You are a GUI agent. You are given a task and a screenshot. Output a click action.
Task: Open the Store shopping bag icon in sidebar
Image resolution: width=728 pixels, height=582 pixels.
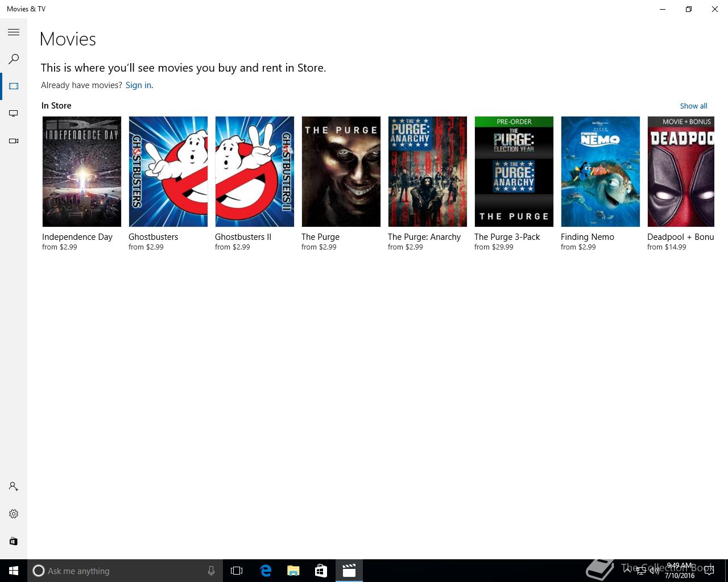click(14, 541)
